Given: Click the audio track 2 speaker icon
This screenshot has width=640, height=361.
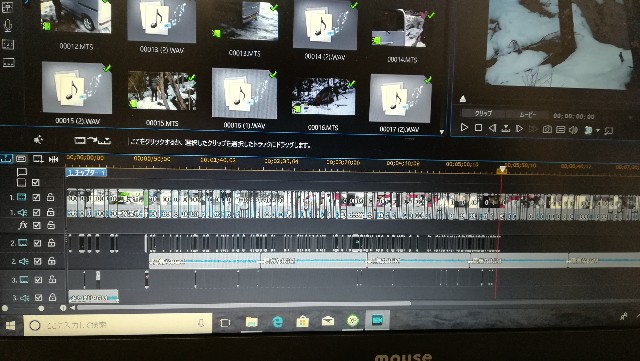Looking at the screenshot, I should pos(24,261).
